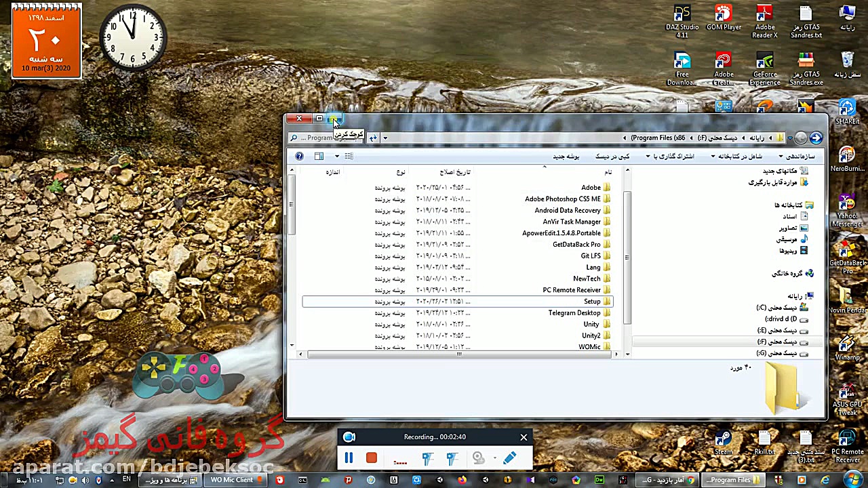
Task: Select موسیقی library in navigation pane
Action: coord(792,239)
